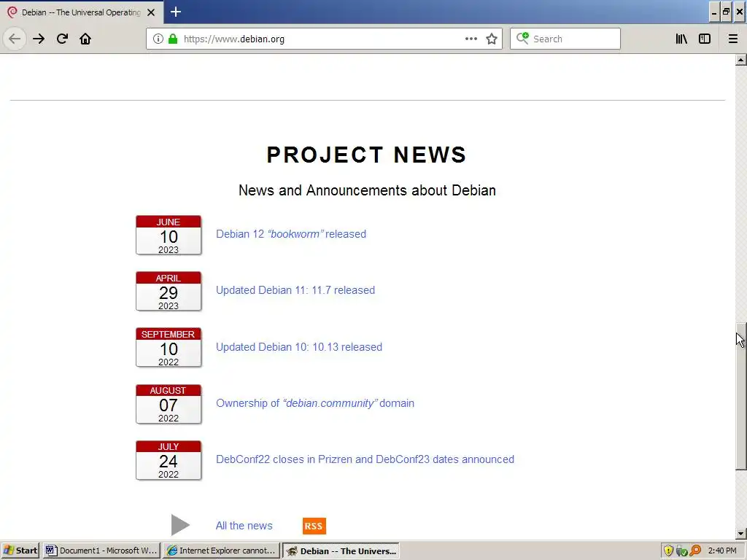Screen dimensions: 747x560
Task: Switch to Internet Explorer taskbar window
Action: [221, 551]
